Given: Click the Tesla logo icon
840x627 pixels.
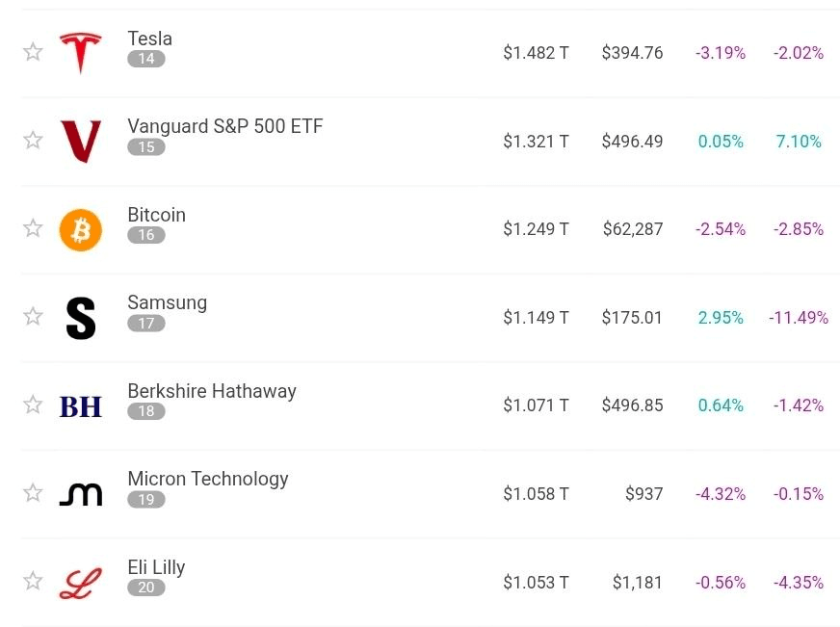Looking at the screenshot, I should pyautogui.click(x=80, y=52).
